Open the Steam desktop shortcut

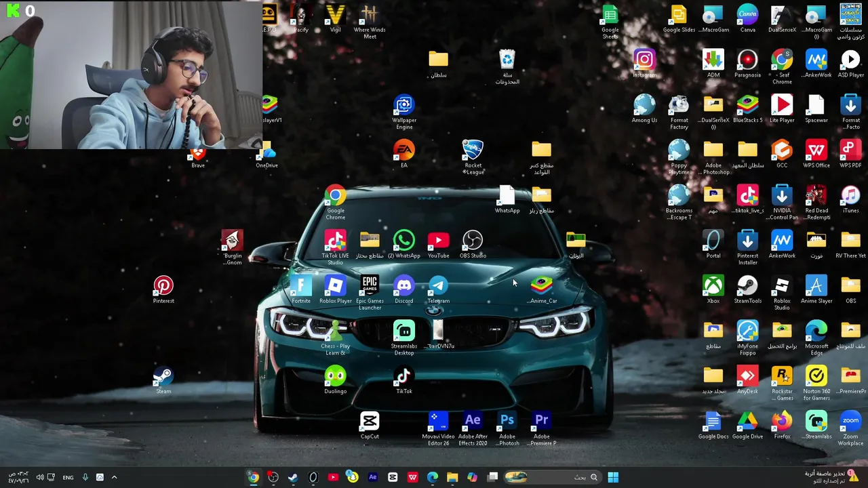pos(163,380)
